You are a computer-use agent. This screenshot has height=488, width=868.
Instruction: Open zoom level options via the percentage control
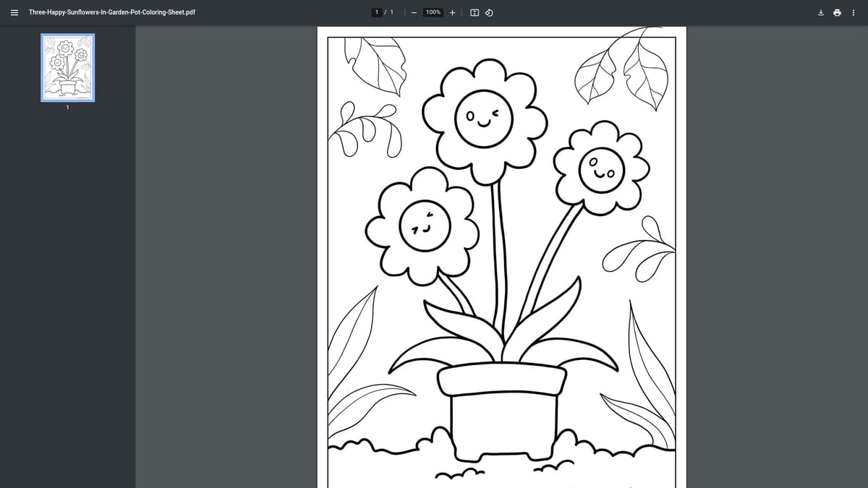coord(432,12)
